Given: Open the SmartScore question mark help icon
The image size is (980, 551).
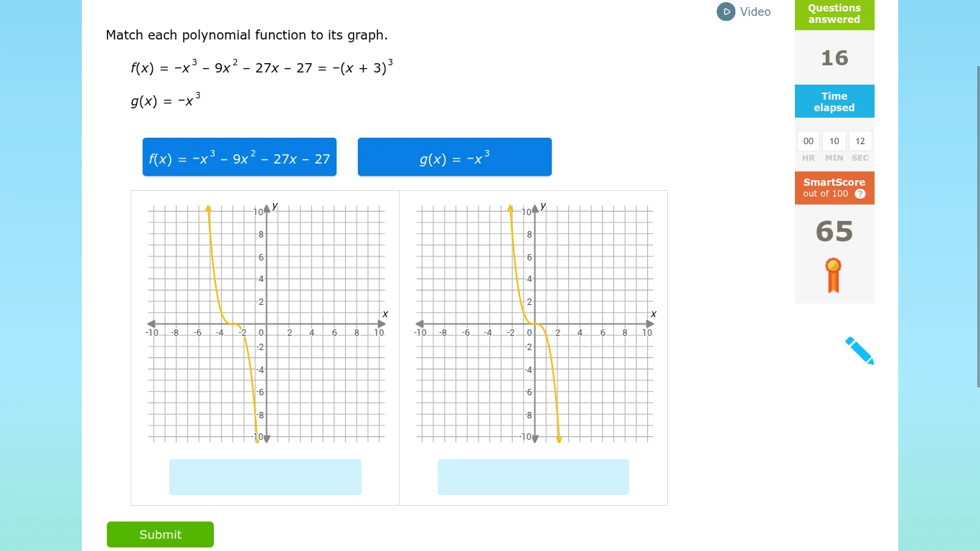Looking at the screenshot, I should click(860, 194).
